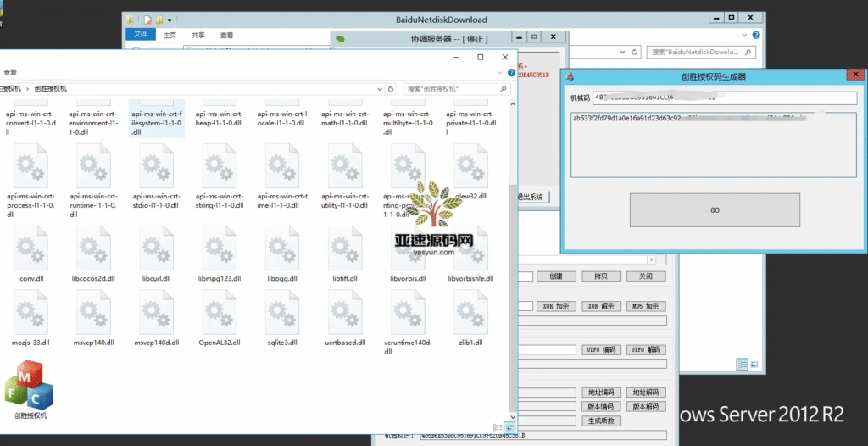Switch to large icons view in BaiduNetdiskDownload

[754, 365]
